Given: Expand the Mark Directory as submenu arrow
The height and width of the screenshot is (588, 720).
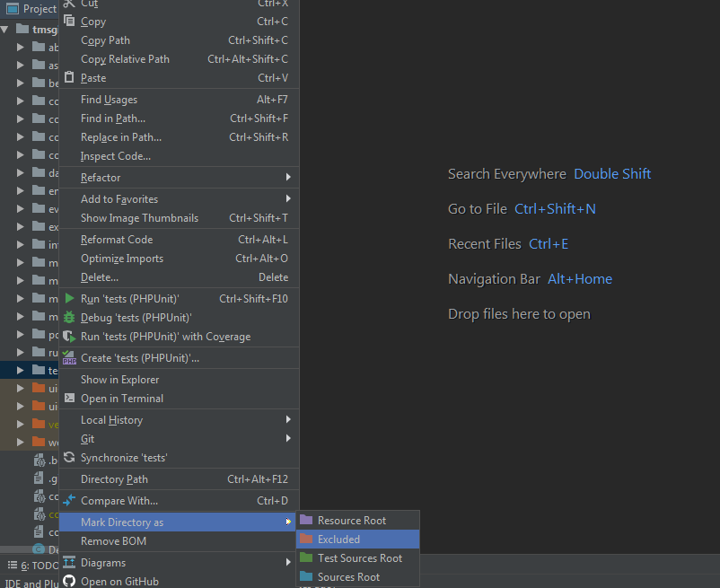Looking at the screenshot, I should 288,522.
